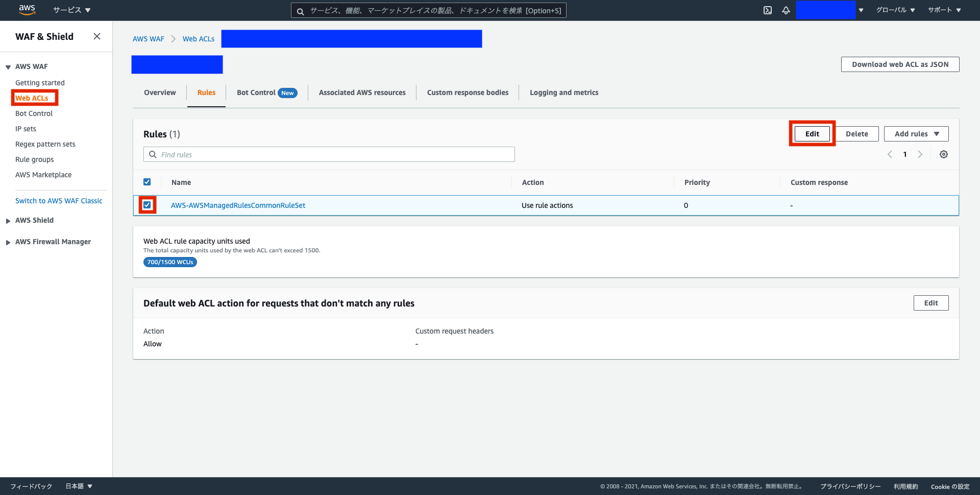Open the サポート support dropdown
This screenshot has height=495, width=980.
[944, 10]
